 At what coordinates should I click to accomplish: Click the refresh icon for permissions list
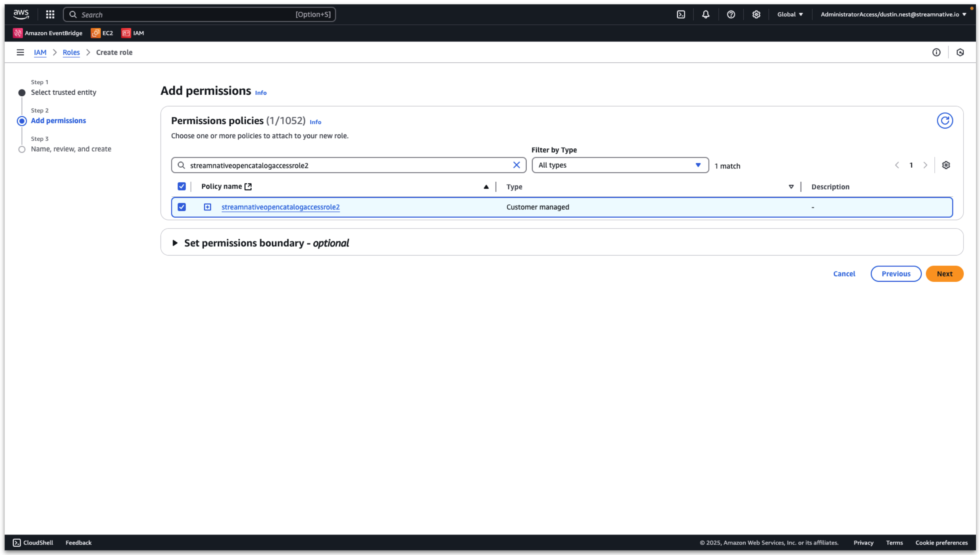tap(945, 121)
